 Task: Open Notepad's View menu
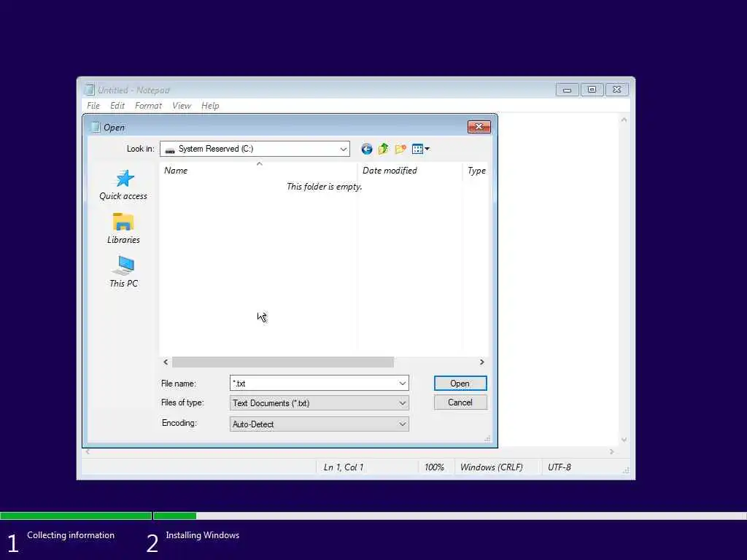point(182,106)
